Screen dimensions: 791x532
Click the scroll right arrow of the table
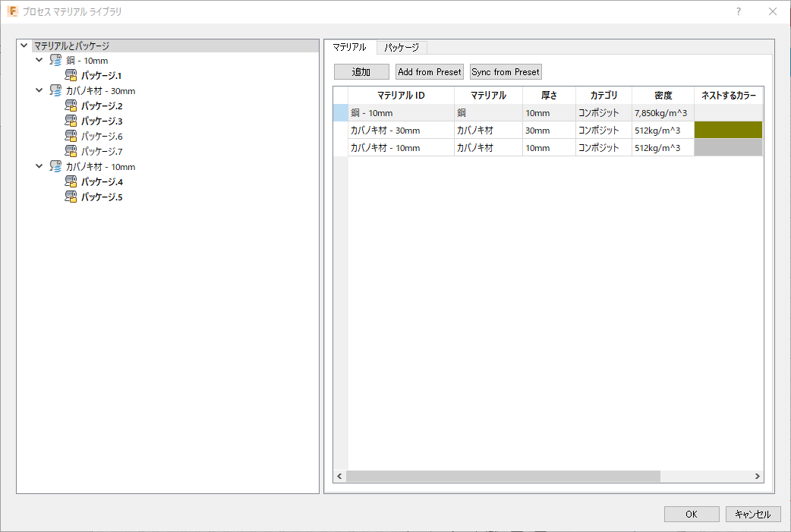[x=757, y=476]
